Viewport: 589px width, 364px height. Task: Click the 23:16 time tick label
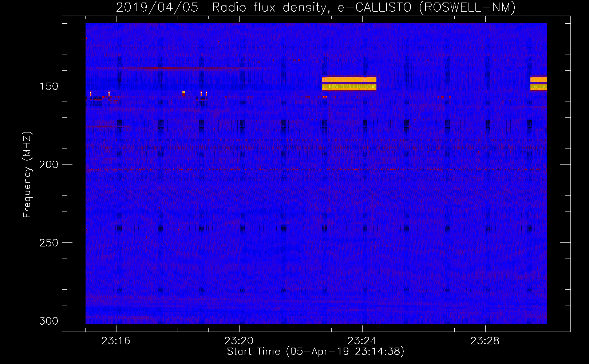pyautogui.click(x=116, y=341)
